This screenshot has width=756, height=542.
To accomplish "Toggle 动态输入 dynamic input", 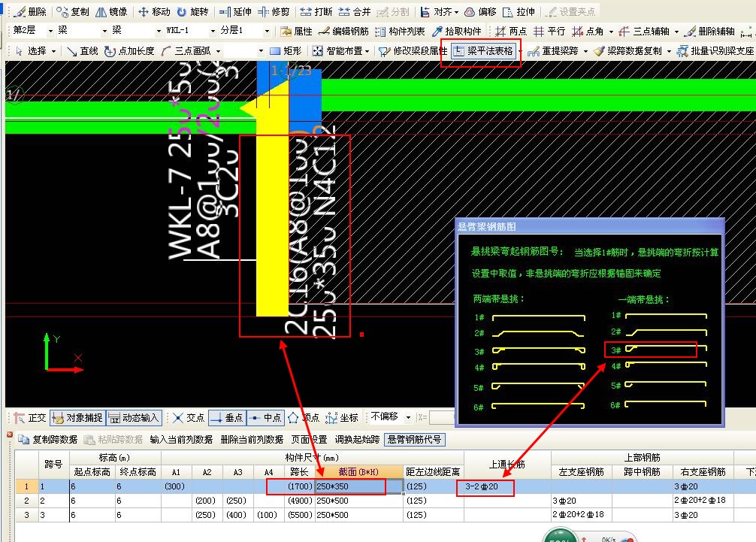I will pos(134,418).
